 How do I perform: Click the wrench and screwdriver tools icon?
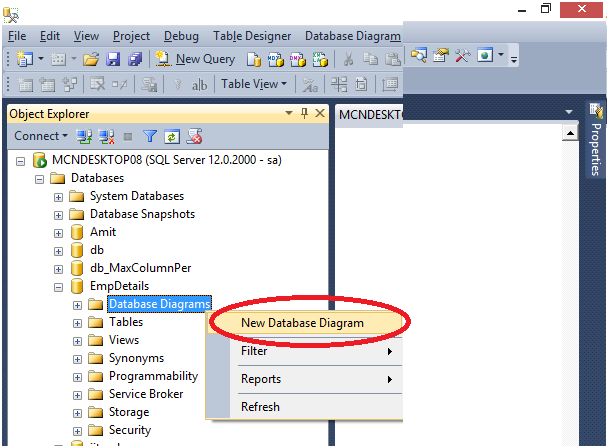463,55
